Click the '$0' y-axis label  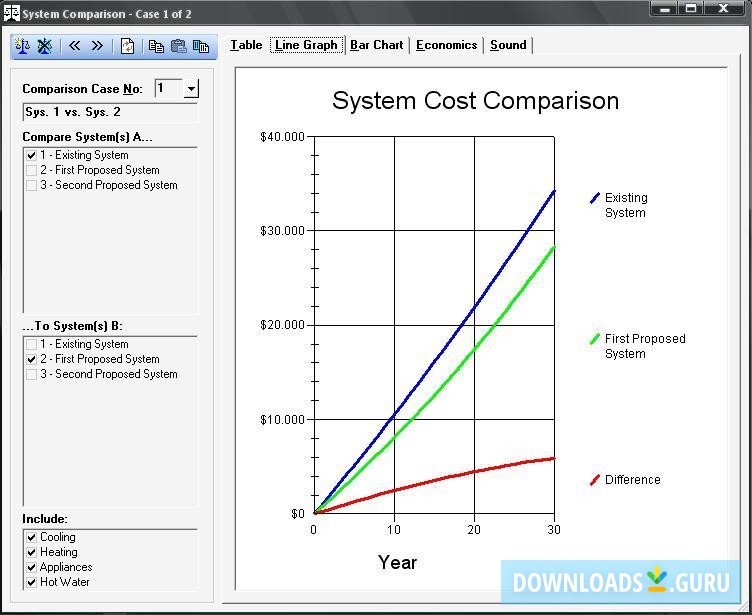click(x=298, y=514)
